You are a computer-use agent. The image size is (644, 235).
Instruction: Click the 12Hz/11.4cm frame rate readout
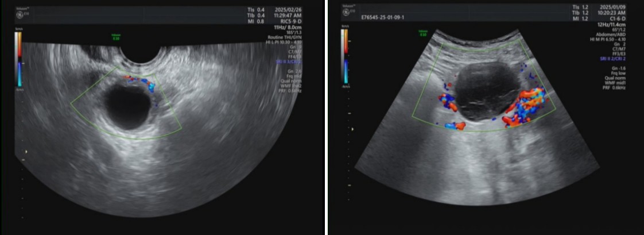click(612, 25)
